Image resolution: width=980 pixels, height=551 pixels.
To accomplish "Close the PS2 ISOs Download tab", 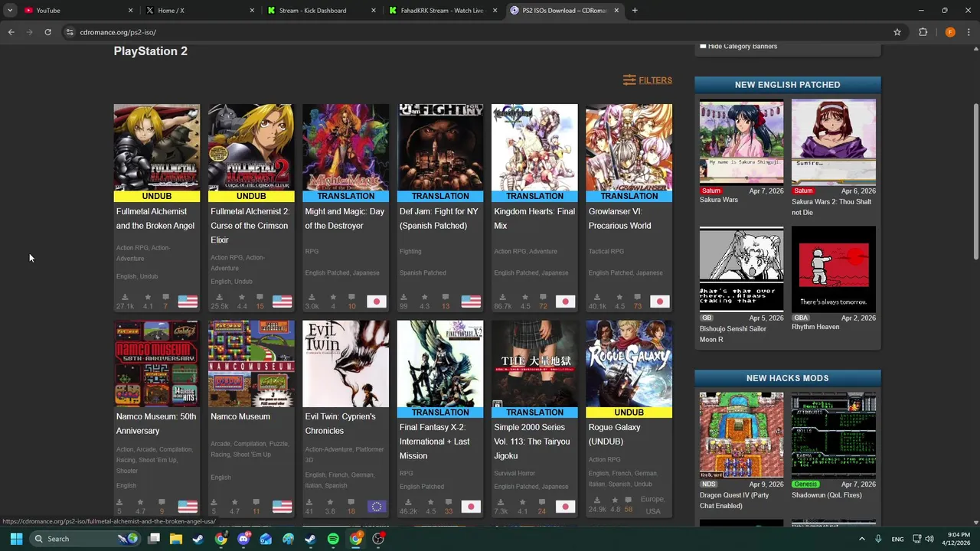I will pyautogui.click(x=617, y=11).
